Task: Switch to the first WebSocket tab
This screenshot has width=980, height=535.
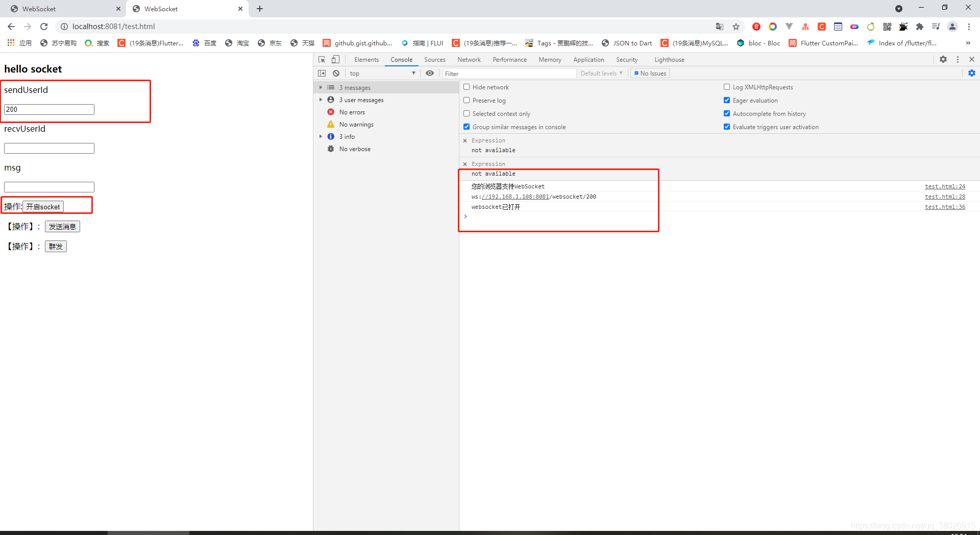Action: pyautogui.click(x=64, y=9)
